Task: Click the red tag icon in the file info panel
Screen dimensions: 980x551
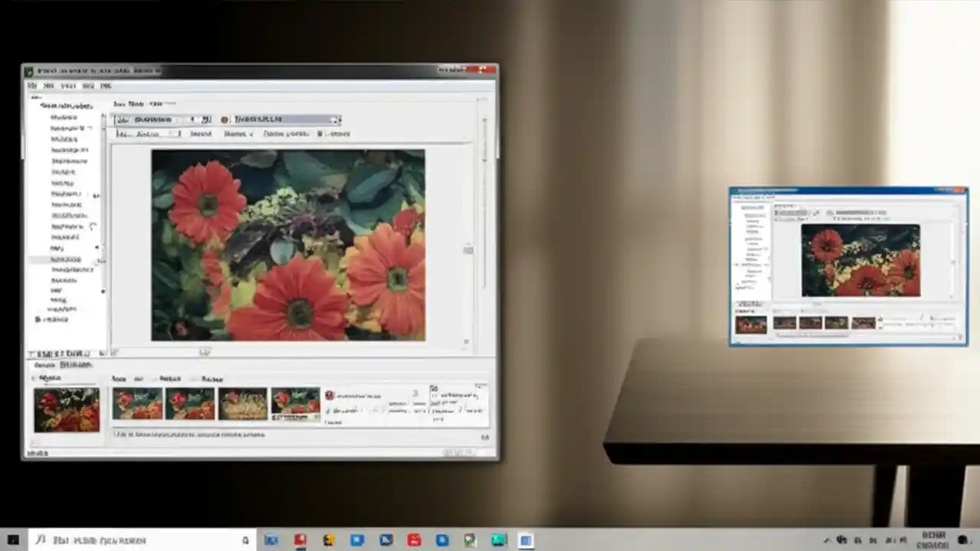Action: click(x=328, y=396)
